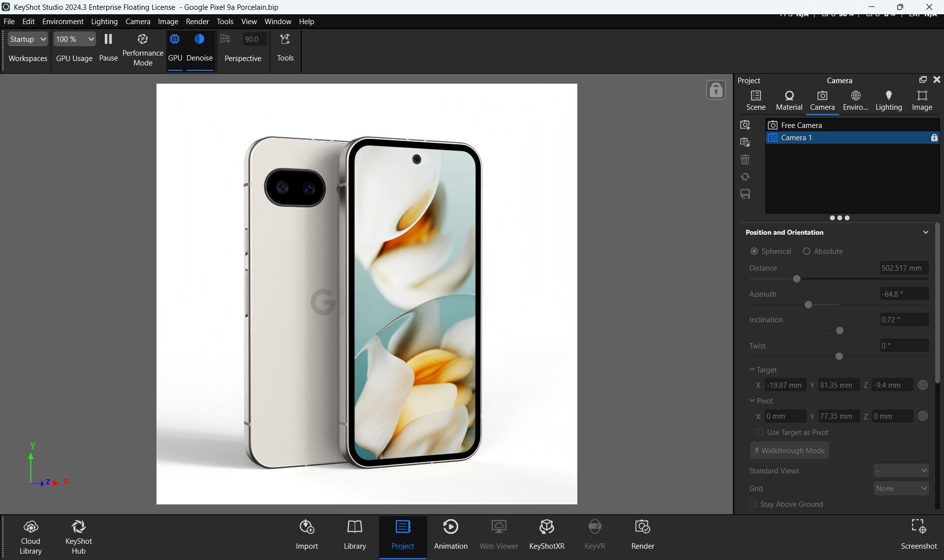944x560 pixels.
Task: Open the Lighting tab in Project panel
Action: coord(888,100)
